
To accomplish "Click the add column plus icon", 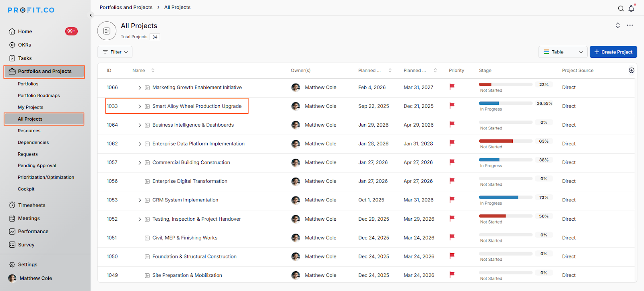I will tap(631, 70).
